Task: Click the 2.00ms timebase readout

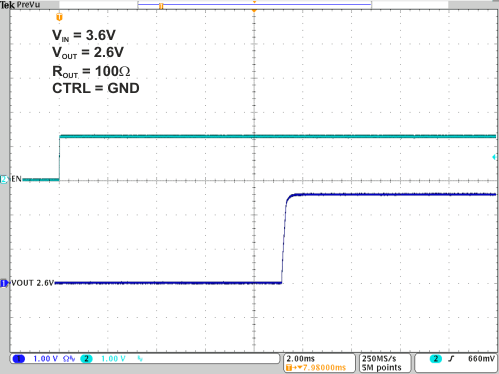Action: [300, 359]
